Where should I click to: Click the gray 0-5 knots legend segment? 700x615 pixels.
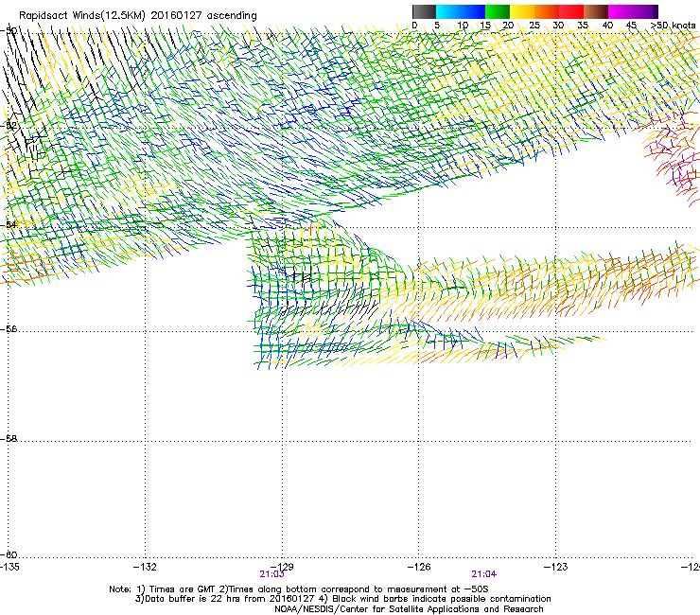pyautogui.click(x=424, y=11)
